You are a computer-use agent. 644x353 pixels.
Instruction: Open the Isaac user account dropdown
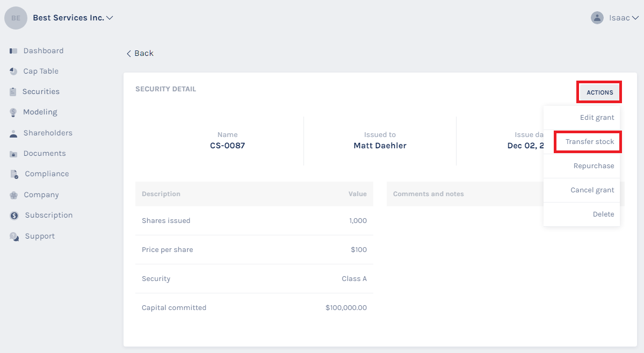tap(635, 18)
